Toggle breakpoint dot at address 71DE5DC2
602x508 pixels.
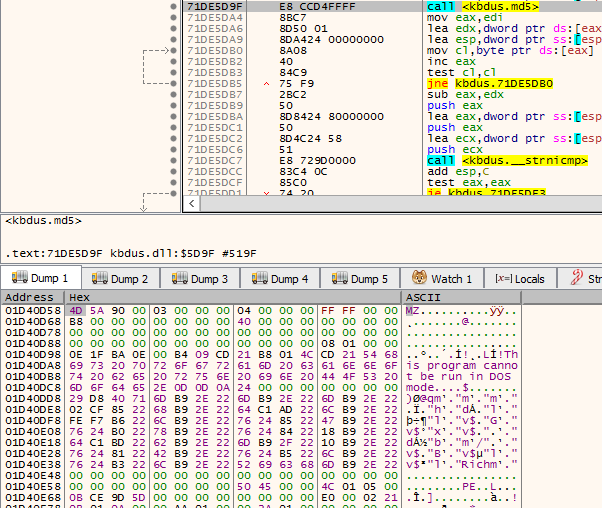click(174, 138)
